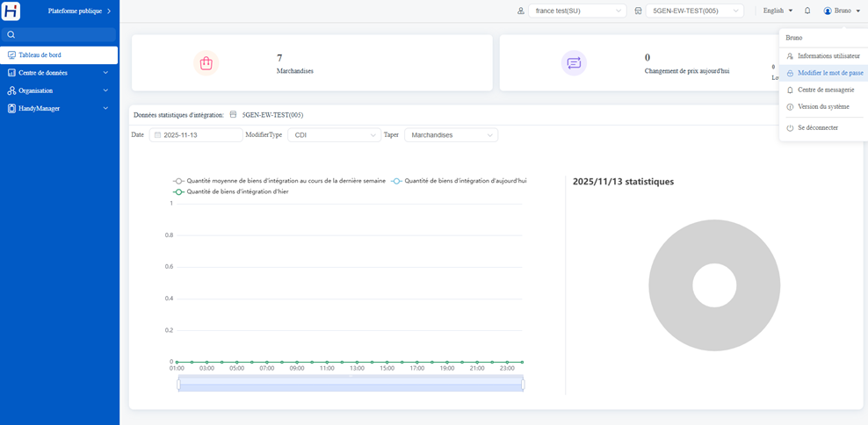Viewport: 868px width, 425px height.
Task: Click the lock icon beside Modifier le mot de passe
Action: 790,73
